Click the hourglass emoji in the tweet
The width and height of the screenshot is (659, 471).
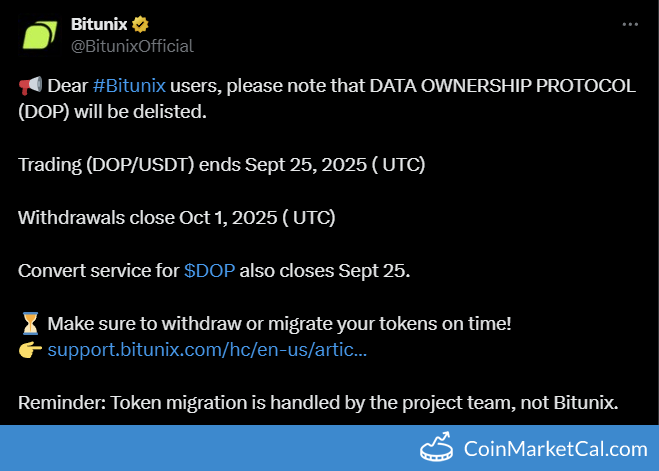29,324
